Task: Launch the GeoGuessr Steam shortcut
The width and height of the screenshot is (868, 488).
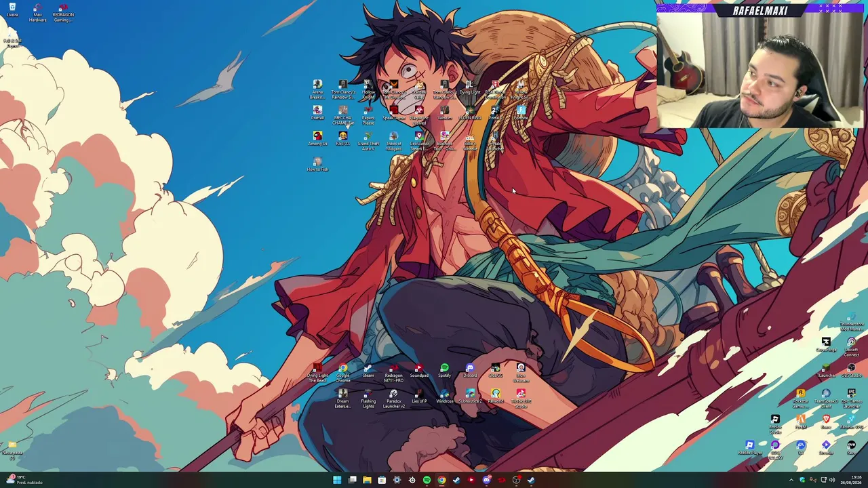Action: point(419,141)
